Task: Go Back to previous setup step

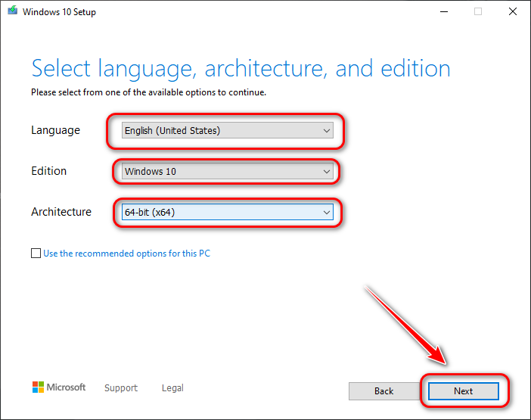Action: click(x=383, y=391)
